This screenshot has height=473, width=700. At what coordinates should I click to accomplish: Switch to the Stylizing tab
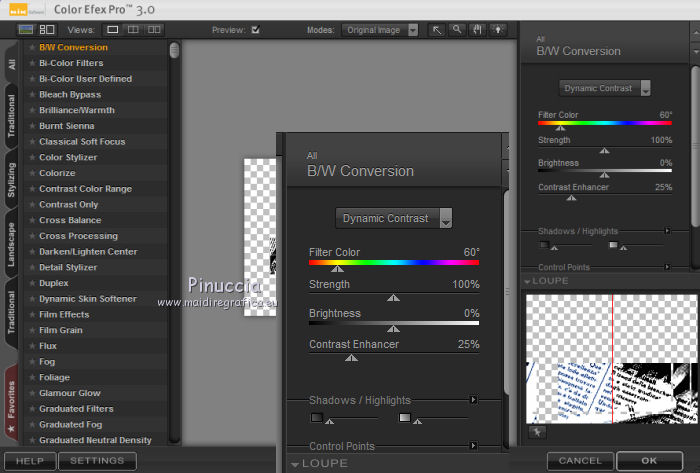pyautogui.click(x=12, y=180)
